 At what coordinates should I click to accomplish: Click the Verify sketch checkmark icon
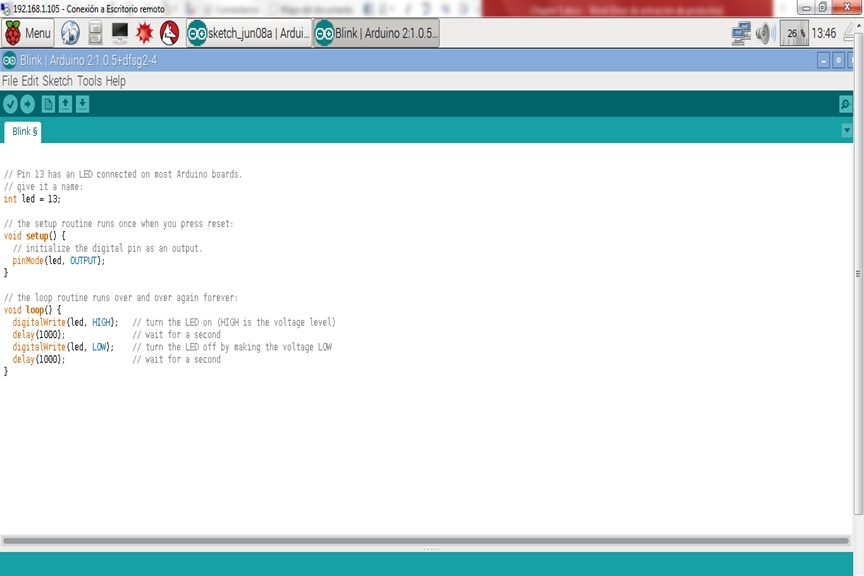click(x=10, y=104)
